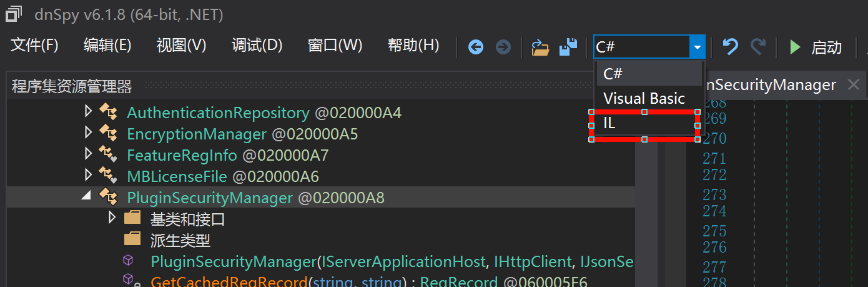Click the save all disk icon
Screen dimensions: 868x287
568,47
